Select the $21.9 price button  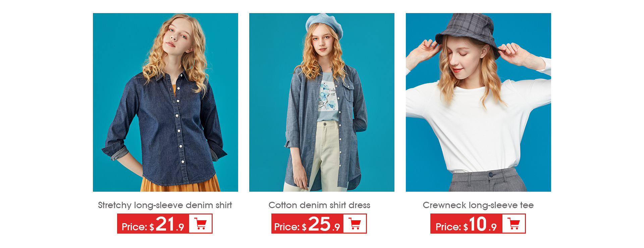click(165, 224)
